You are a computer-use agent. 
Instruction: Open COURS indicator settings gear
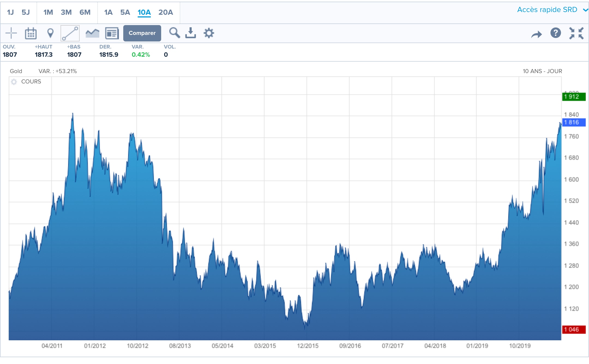pyautogui.click(x=14, y=82)
